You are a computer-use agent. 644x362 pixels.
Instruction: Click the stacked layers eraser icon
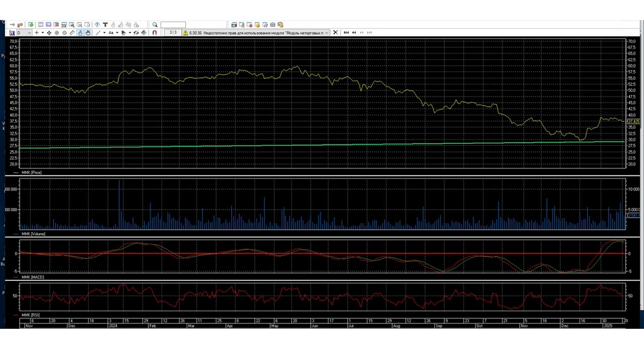point(144,33)
